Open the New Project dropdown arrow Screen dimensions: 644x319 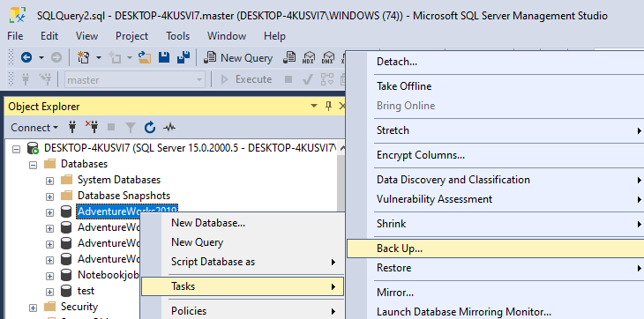[99, 58]
